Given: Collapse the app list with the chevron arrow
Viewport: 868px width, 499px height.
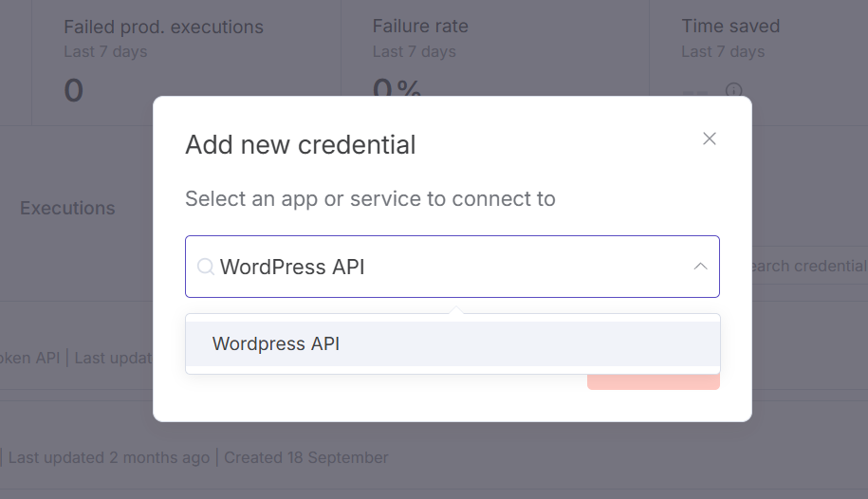Looking at the screenshot, I should tap(700, 267).
